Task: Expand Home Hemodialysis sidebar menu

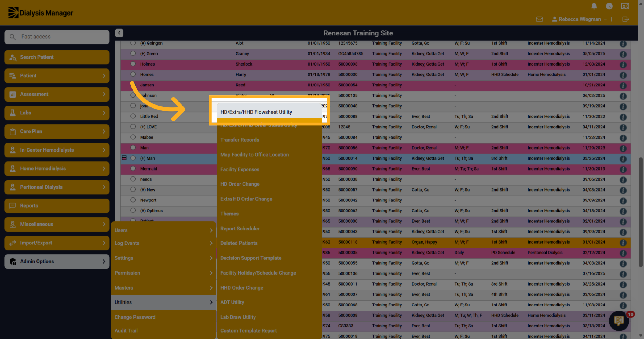Action: coord(57,168)
